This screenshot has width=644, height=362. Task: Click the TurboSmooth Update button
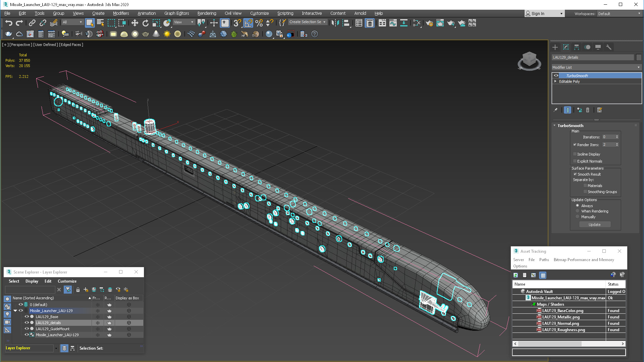(594, 225)
